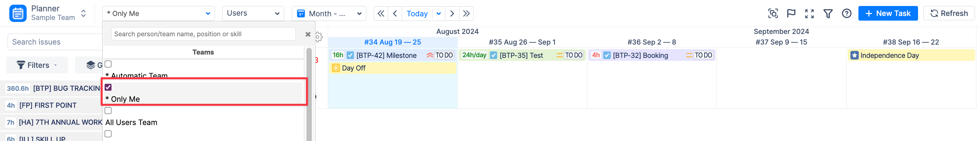Open help via the question mark icon
980x141 pixels.
coord(846,14)
